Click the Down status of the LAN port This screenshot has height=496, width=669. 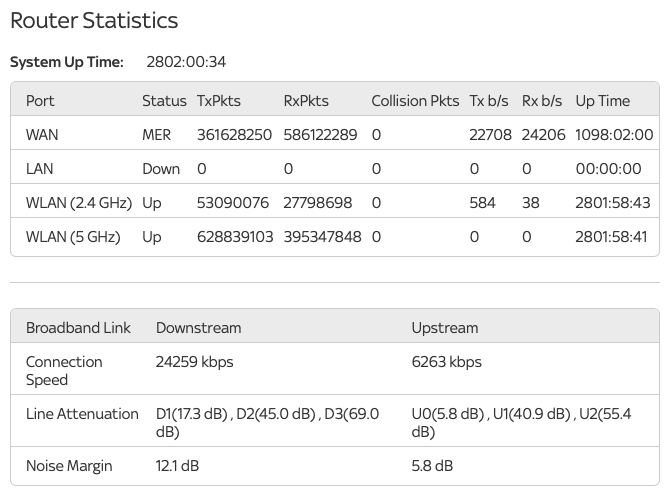[x=161, y=169]
